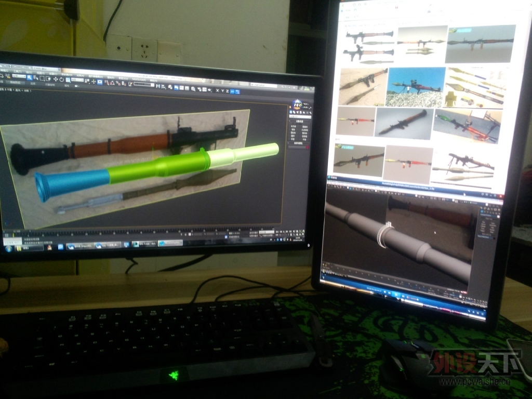Viewport: 532px width, 399px height.
Task: Open the rectangular selection region flyout
Action: pyautogui.click(x=42, y=78)
